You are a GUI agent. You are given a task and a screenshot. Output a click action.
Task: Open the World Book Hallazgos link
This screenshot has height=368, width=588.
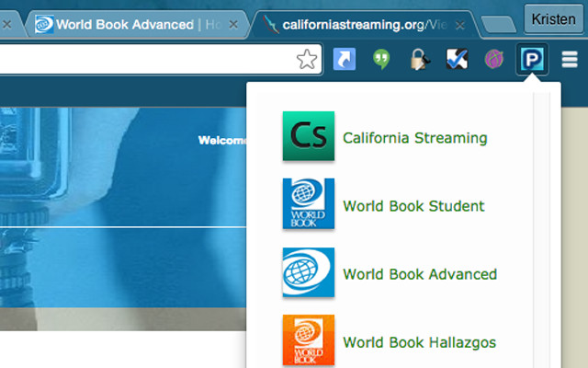419,342
